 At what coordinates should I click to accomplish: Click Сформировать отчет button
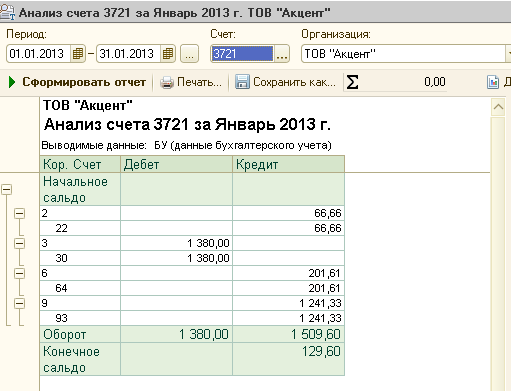tap(77, 82)
